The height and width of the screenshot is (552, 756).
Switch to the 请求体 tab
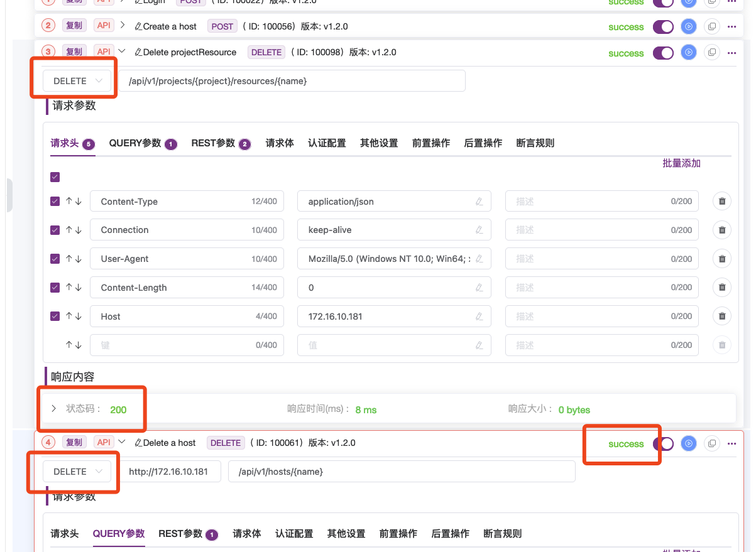pyautogui.click(x=280, y=143)
